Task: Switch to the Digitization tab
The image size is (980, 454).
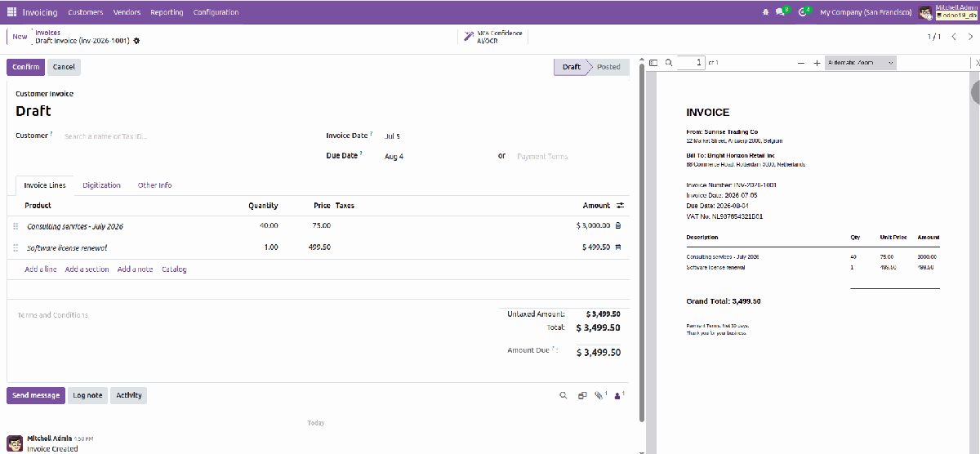Action: [101, 185]
